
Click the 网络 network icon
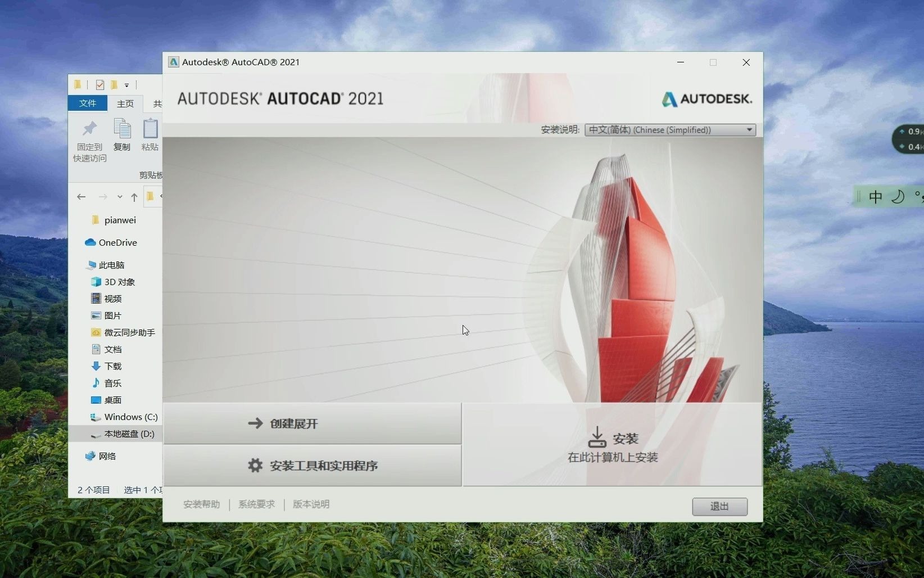click(90, 456)
